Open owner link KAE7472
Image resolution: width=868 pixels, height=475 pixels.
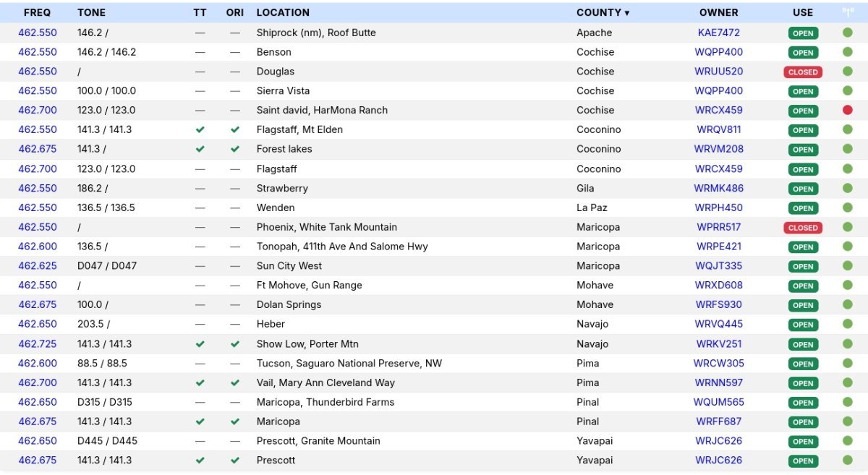click(x=718, y=33)
